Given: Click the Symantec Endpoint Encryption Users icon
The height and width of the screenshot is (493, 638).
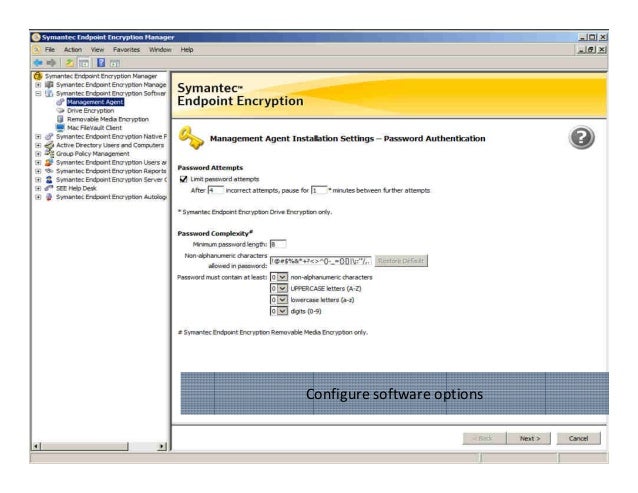Looking at the screenshot, I should [49, 162].
